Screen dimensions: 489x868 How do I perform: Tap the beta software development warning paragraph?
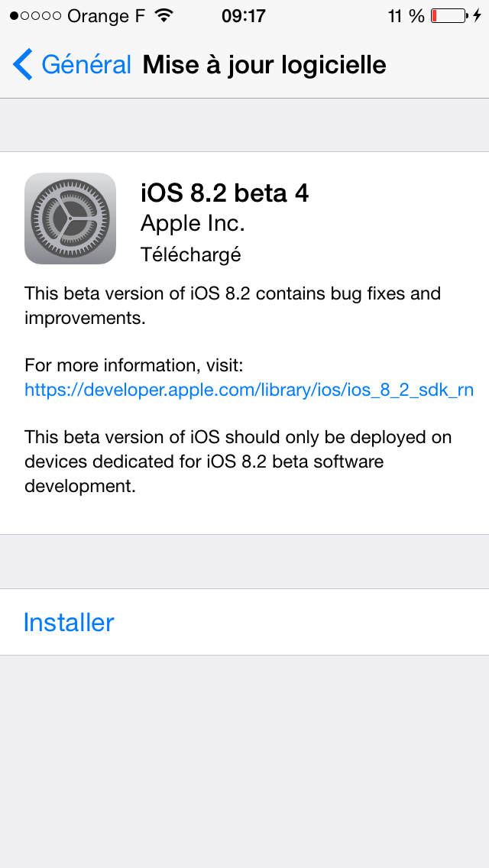tap(238, 462)
